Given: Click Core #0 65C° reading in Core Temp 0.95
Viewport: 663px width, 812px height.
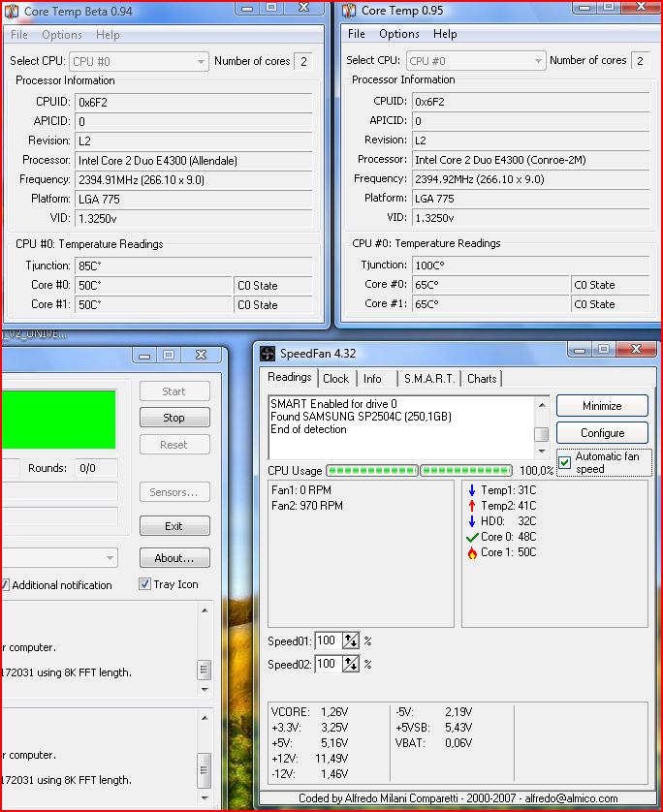Looking at the screenshot, I should click(x=491, y=285).
